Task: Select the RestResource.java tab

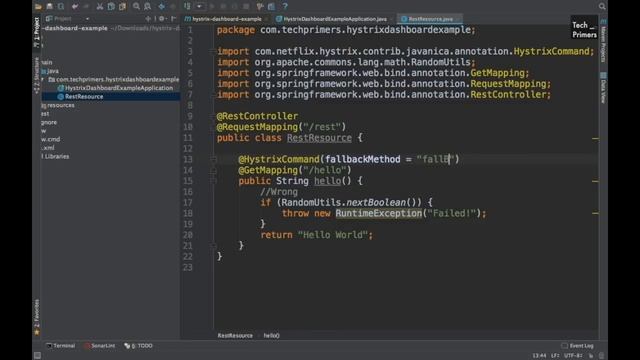Action: pyautogui.click(x=430, y=19)
